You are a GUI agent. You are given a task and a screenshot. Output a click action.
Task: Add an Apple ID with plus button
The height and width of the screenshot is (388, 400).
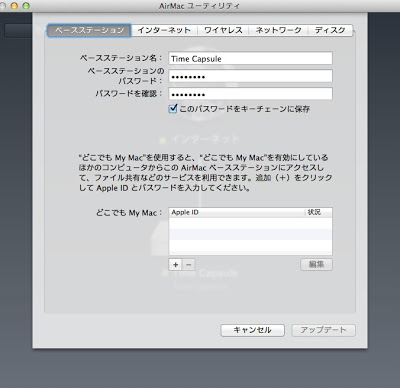(175, 265)
